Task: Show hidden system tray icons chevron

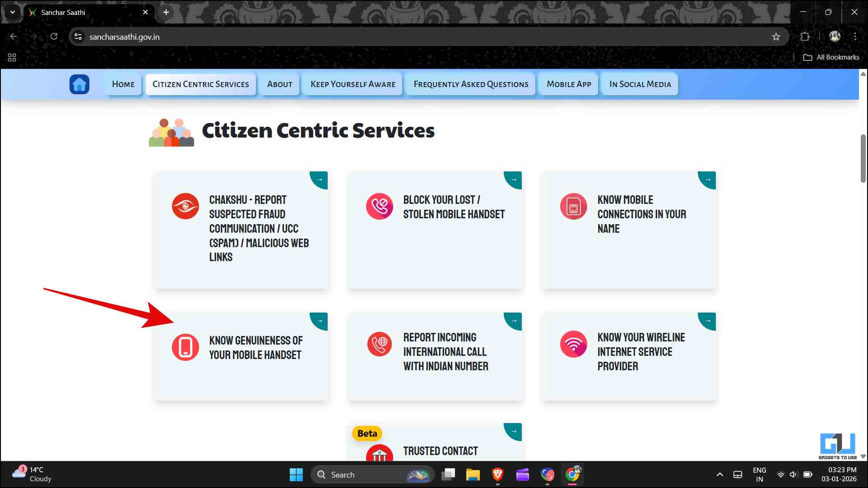Action: pos(719,474)
